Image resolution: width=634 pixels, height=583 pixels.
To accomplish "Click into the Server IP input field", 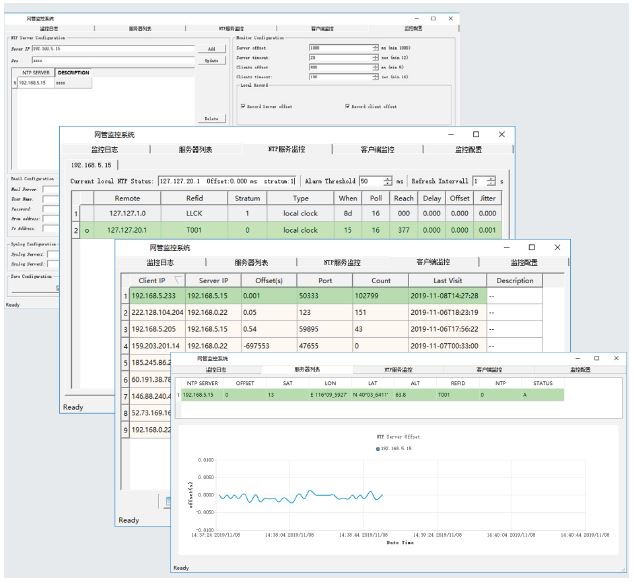I will (x=110, y=47).
